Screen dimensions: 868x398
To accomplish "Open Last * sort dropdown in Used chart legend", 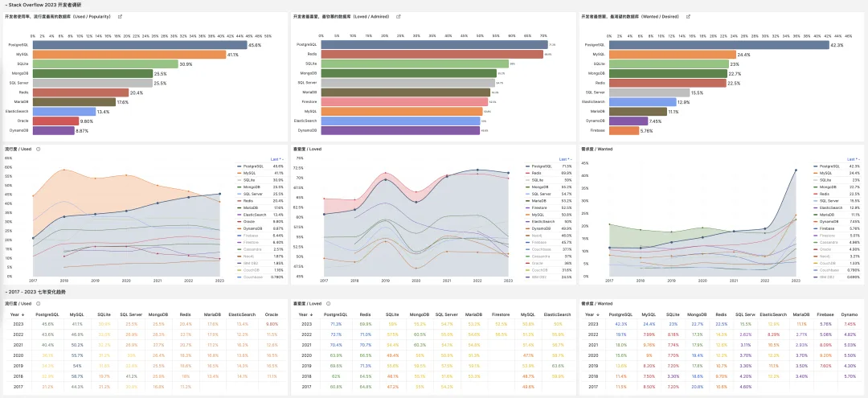I will [277, 159].
